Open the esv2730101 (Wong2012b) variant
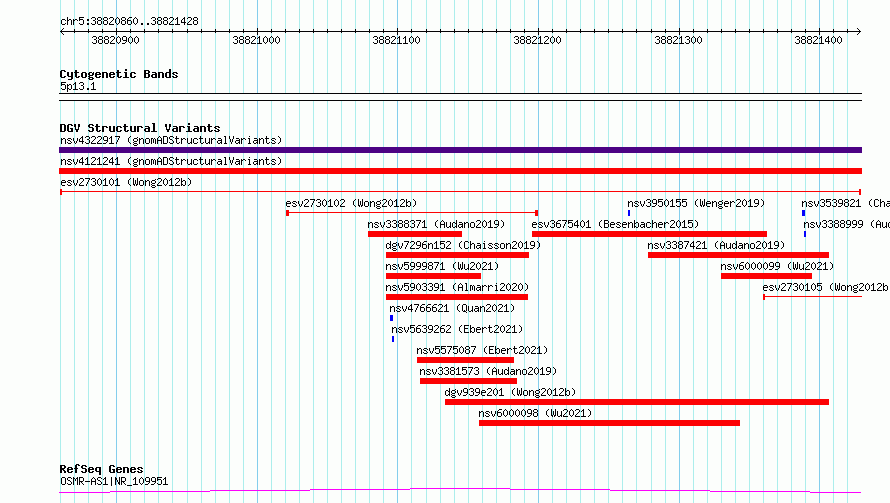Screen dimensions: 890x503 tap(126, 182)
